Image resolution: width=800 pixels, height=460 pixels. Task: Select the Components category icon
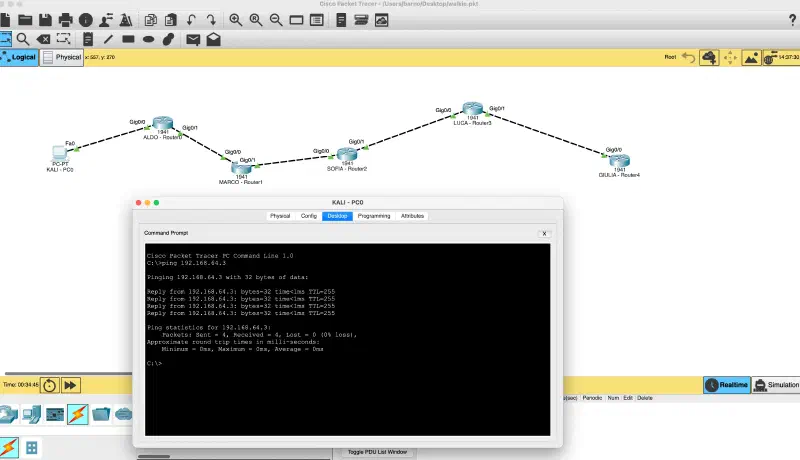coord(55,415)
